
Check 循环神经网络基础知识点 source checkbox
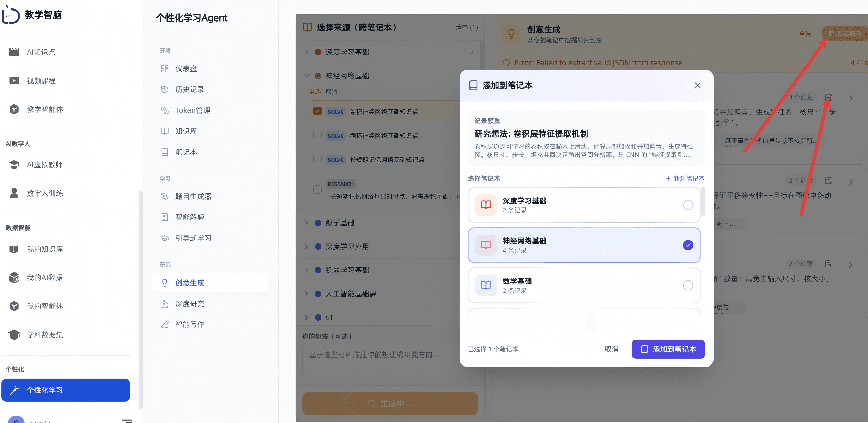[317, 135]
